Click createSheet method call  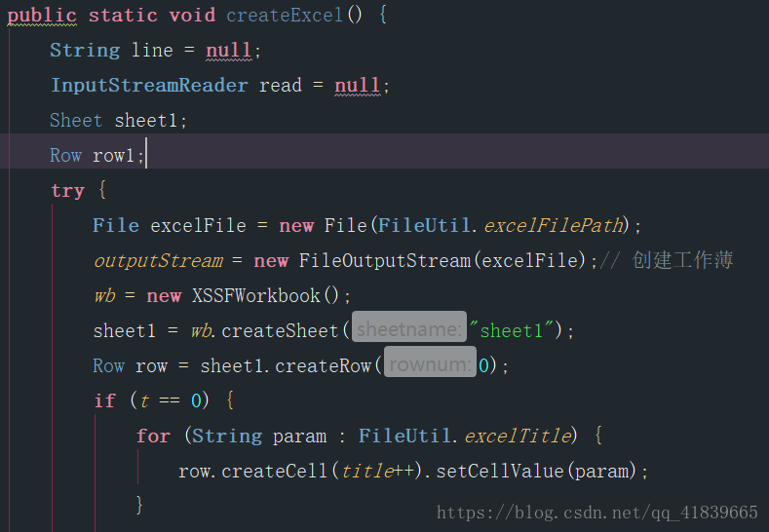(x=280, y=330)
